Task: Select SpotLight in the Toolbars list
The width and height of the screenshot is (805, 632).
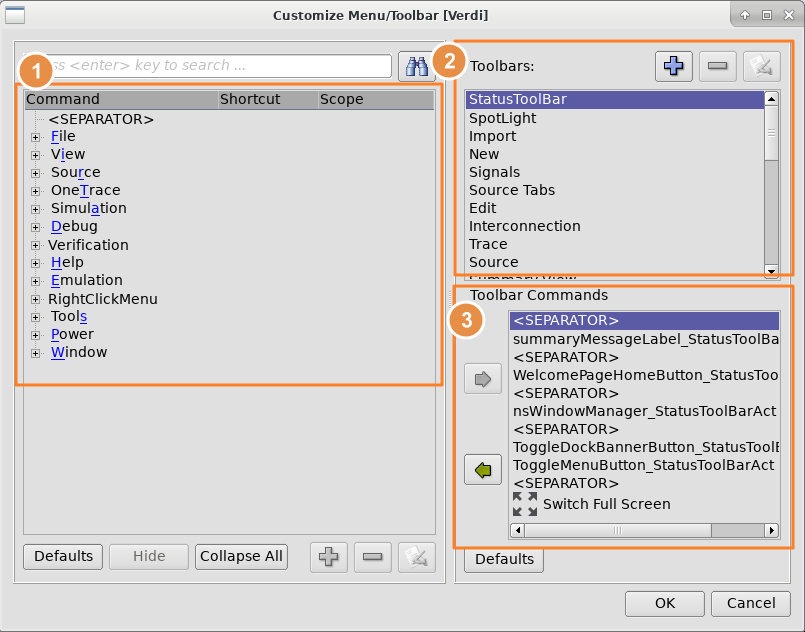Action: 502,118
